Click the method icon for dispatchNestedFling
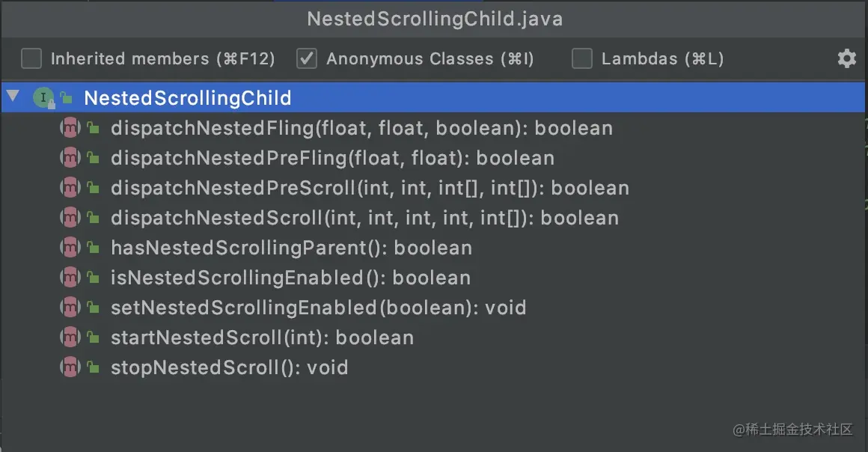The height and width of the screenshot is (452, 868). click(70, 128)
